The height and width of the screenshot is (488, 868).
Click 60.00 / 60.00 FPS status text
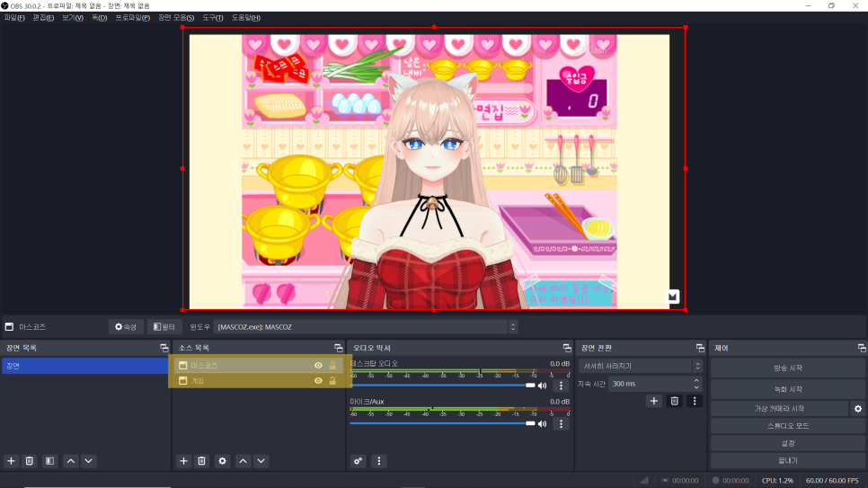832,480
